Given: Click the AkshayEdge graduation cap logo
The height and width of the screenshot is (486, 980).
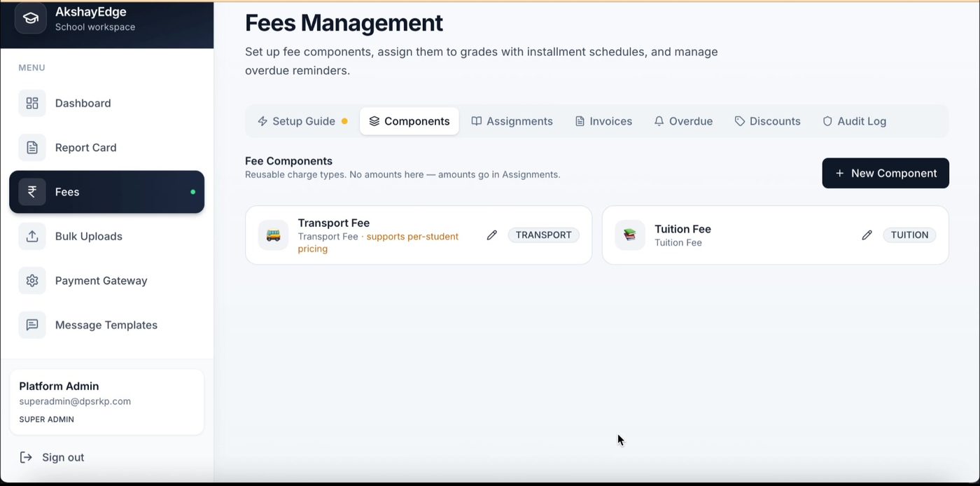Looking at the screenshot, I should 31,18.
